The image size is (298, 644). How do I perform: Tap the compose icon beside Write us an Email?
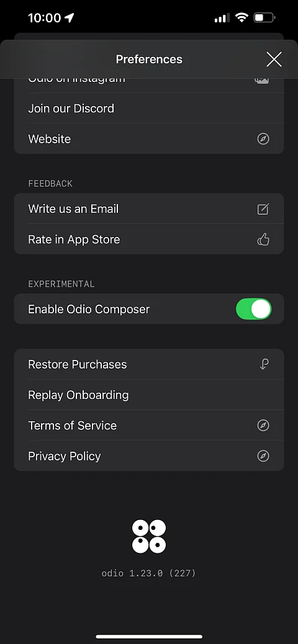(263, 209)
